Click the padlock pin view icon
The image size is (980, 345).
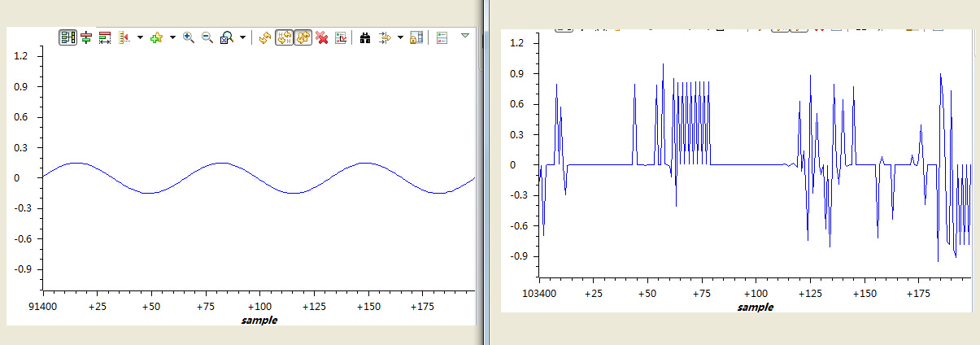click(x=416, y=37)
